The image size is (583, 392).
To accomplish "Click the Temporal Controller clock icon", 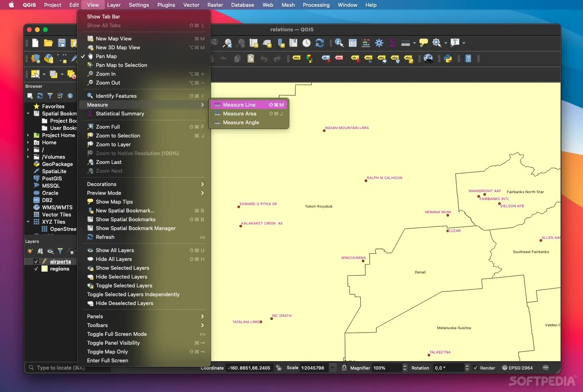I will pos(307,43).
